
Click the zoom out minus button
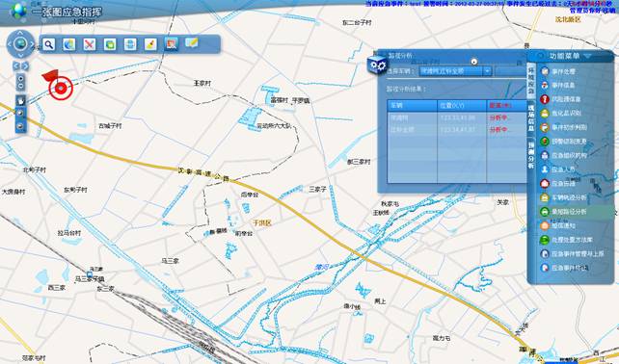tap(21, 85)
